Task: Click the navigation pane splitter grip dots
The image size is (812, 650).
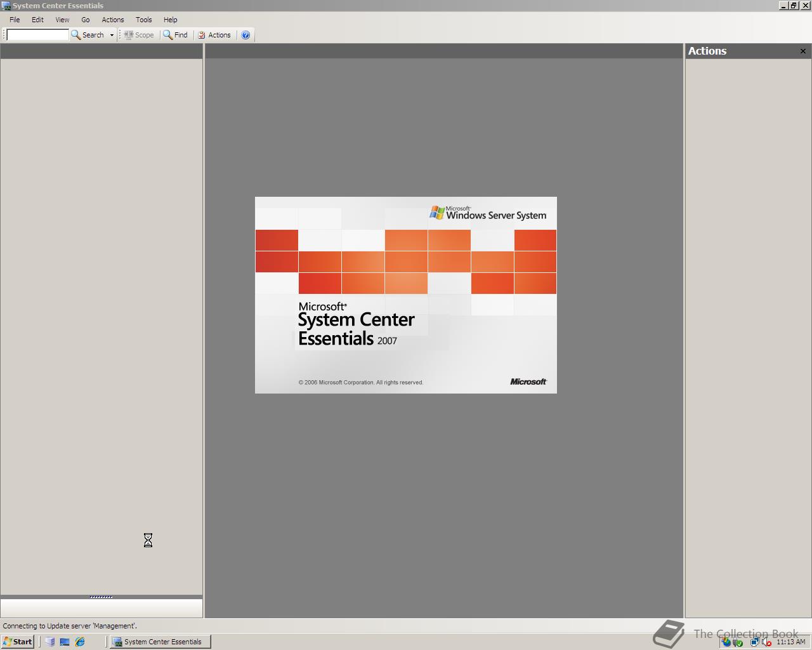Action: tap(101, 597)
